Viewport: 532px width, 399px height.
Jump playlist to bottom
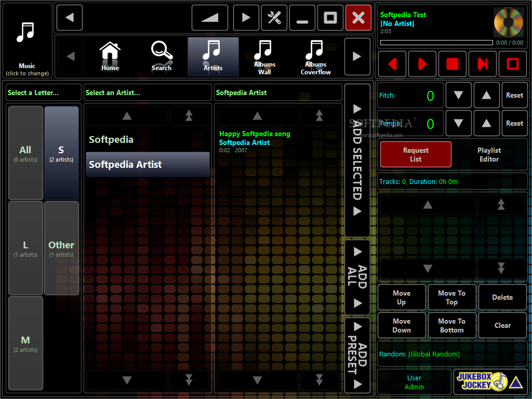tap(501, 268)
